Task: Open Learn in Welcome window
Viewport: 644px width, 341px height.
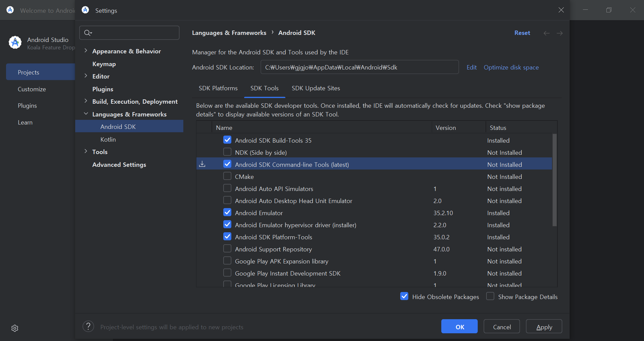Action: pyautogui.click(x=25, y=122)
